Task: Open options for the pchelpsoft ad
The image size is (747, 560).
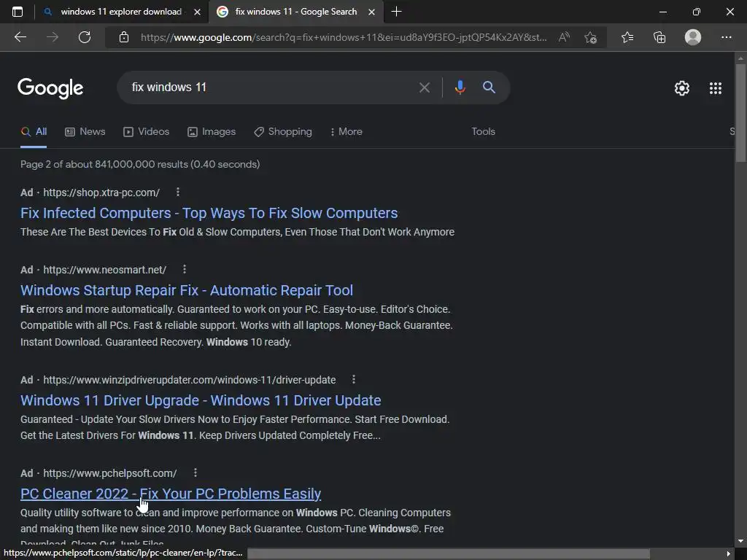Action: click(195, 472)
